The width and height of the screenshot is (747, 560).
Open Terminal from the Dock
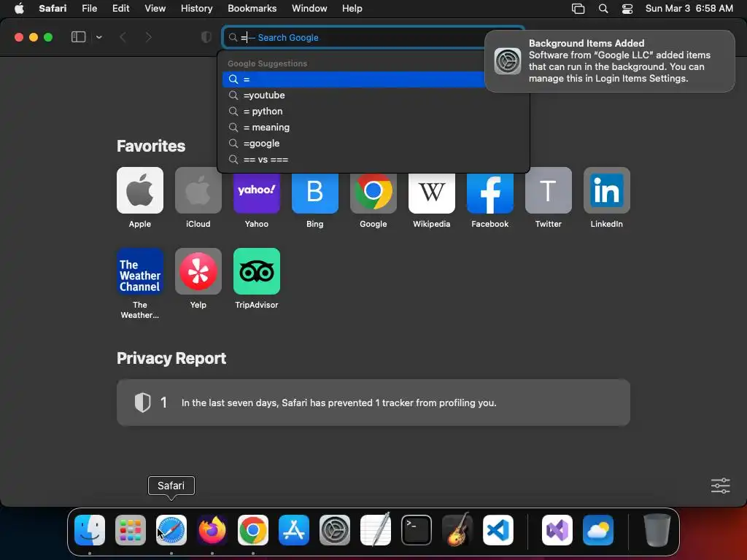coord(417,530)
